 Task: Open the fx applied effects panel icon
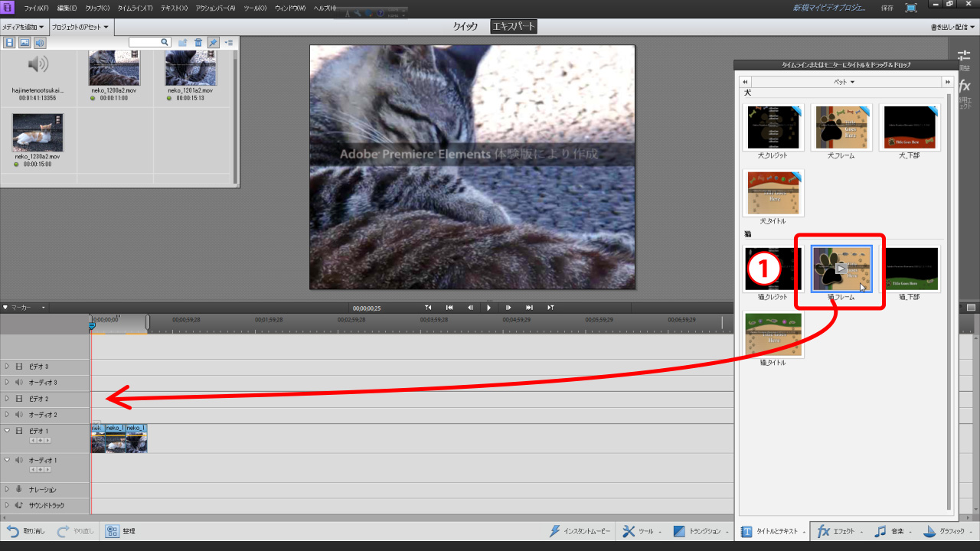click(964, 86)
